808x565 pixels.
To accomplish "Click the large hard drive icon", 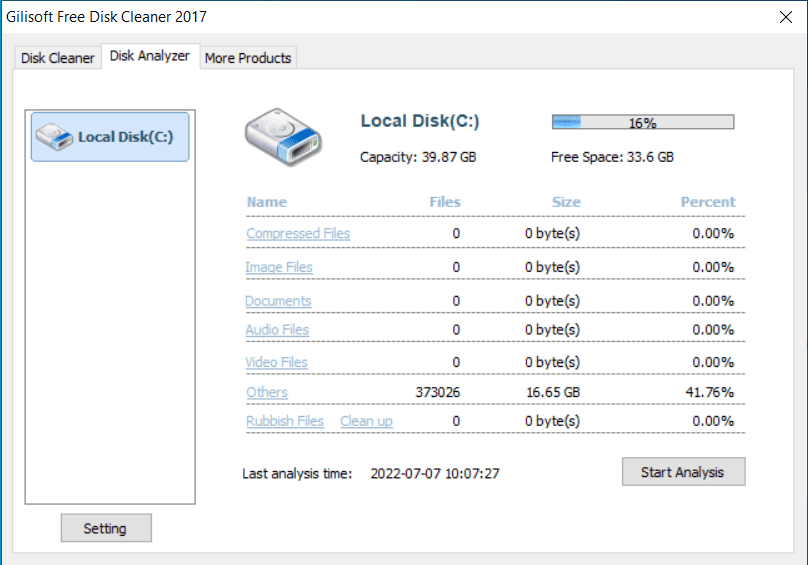I will pos(283,137).
